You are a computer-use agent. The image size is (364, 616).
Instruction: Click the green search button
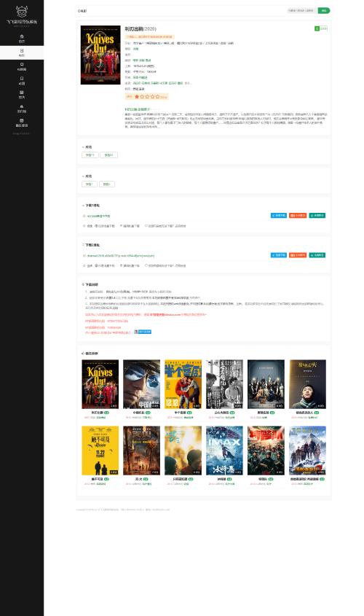324,11
